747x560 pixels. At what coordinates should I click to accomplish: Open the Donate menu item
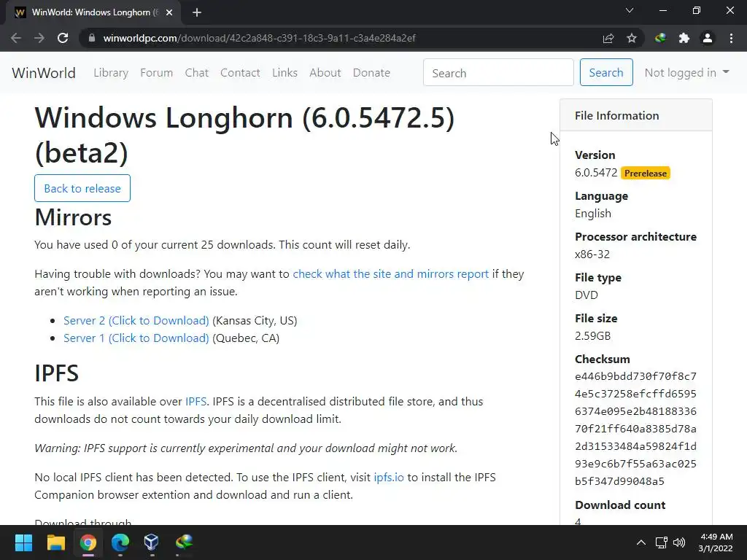coord(371,73)
